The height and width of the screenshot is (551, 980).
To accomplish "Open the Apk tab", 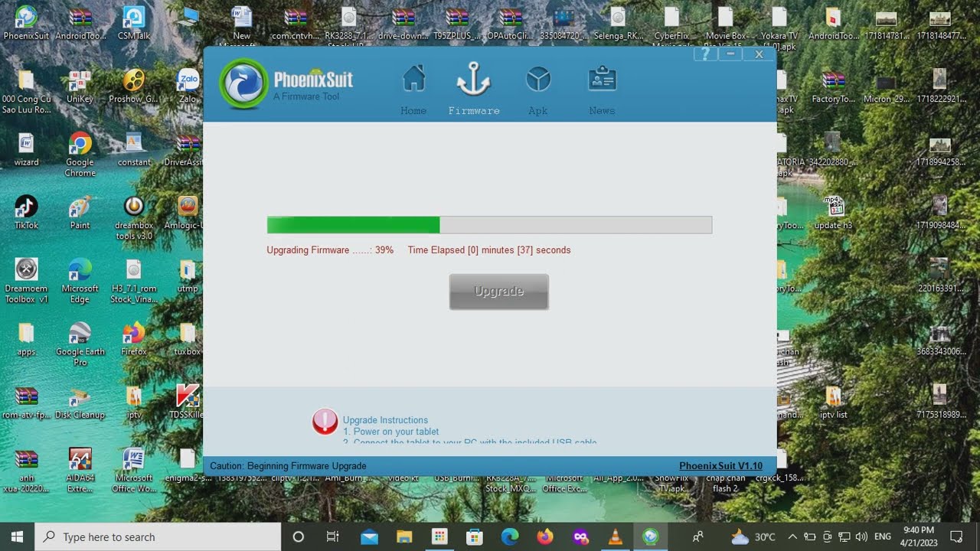I will pos(538,90).
